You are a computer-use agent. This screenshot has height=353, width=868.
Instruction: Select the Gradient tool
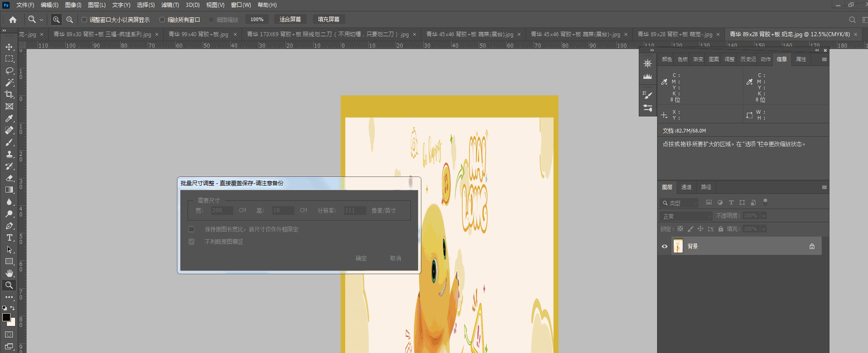click(x=9, y=190)
